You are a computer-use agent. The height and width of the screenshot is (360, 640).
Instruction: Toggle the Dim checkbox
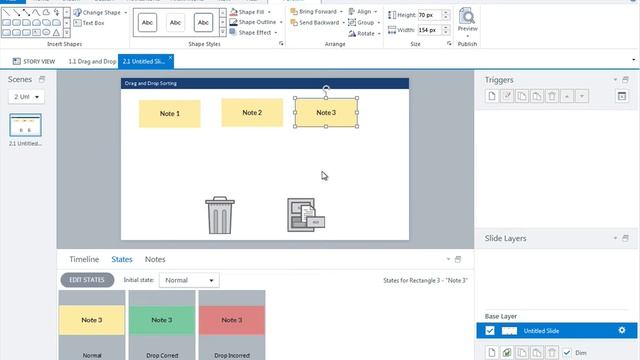[567, 353]
